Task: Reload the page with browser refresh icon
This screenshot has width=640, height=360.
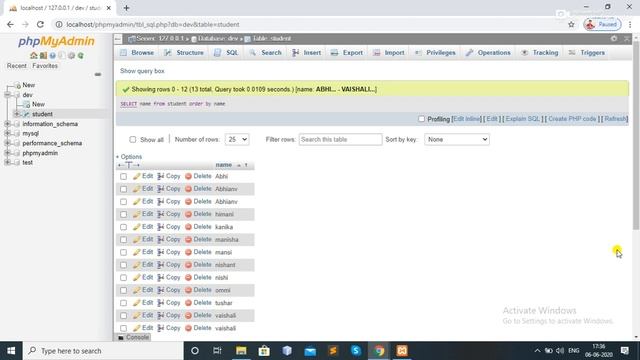Action: (40, 24)
